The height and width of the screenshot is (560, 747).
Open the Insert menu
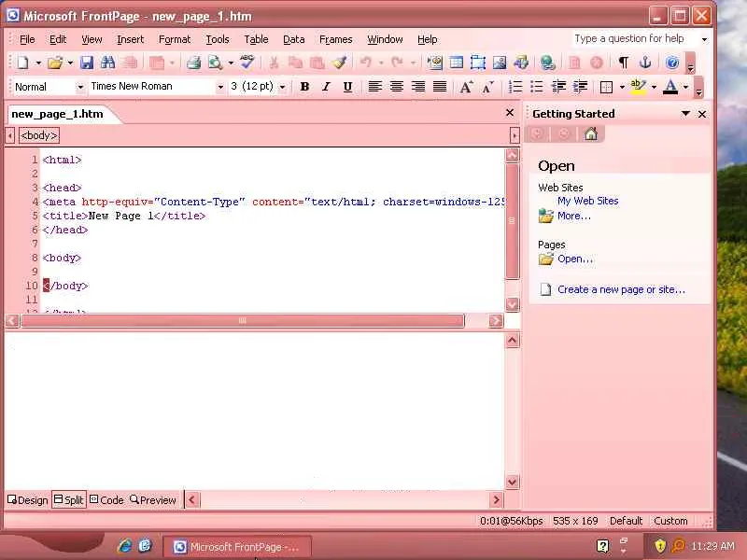coord(130,39)
